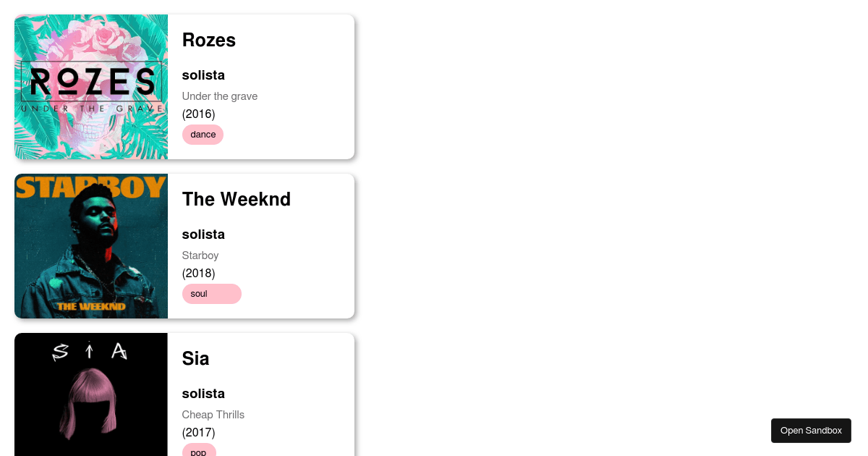868x456 pixels.
Task: Open the Starboy album cover thumbnail
Action: [x=91, y=246]
